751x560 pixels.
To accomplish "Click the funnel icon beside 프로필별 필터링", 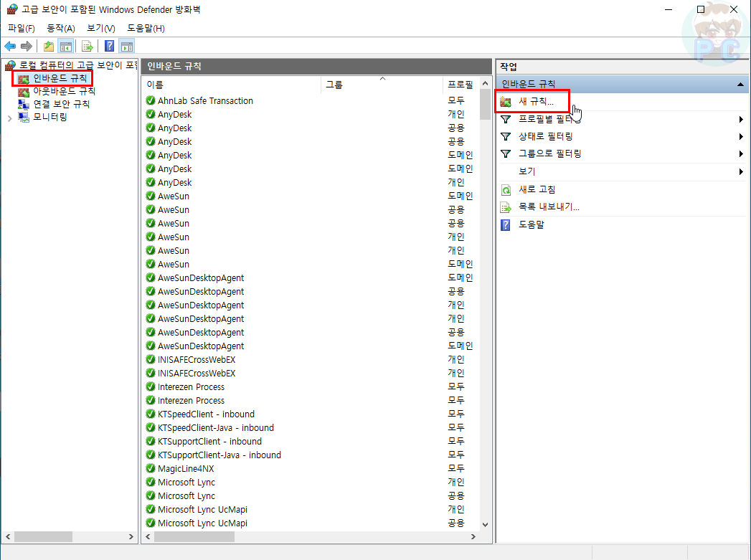I will click(x=506, y=119).
